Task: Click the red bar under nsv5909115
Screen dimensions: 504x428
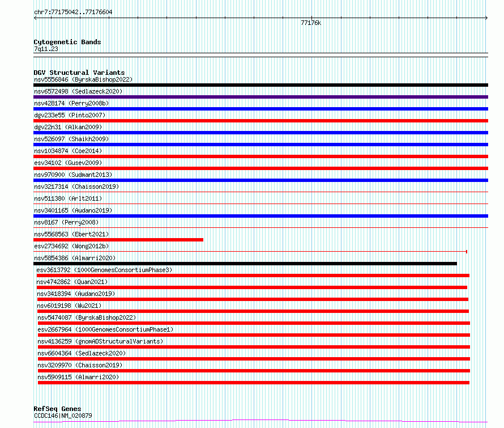Action: pos(254,383)
